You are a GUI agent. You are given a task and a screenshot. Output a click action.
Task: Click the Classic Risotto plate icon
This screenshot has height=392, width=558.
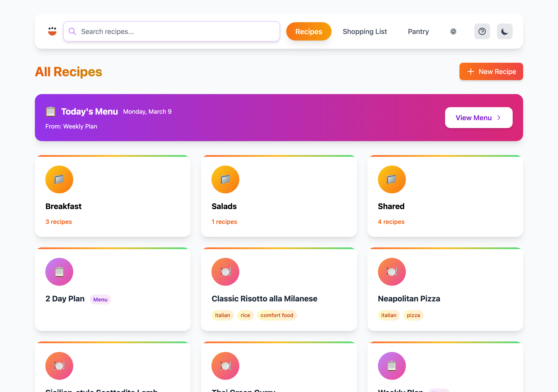pos(225,272)
